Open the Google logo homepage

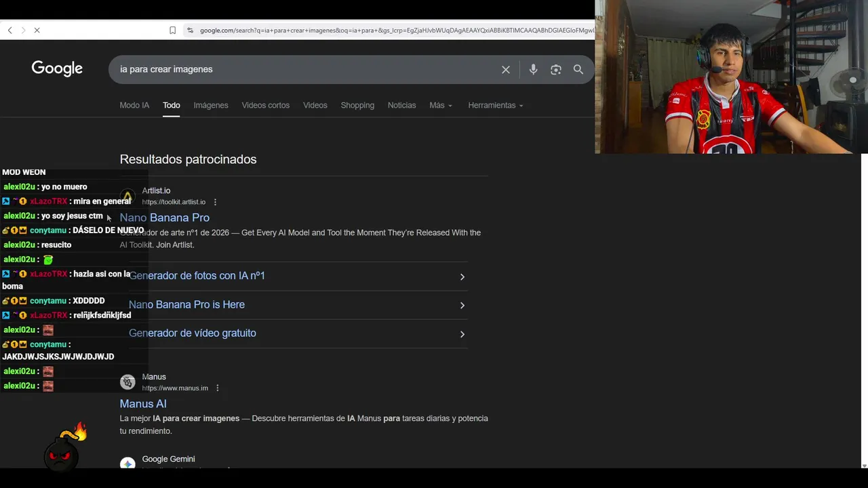point(57,68)
